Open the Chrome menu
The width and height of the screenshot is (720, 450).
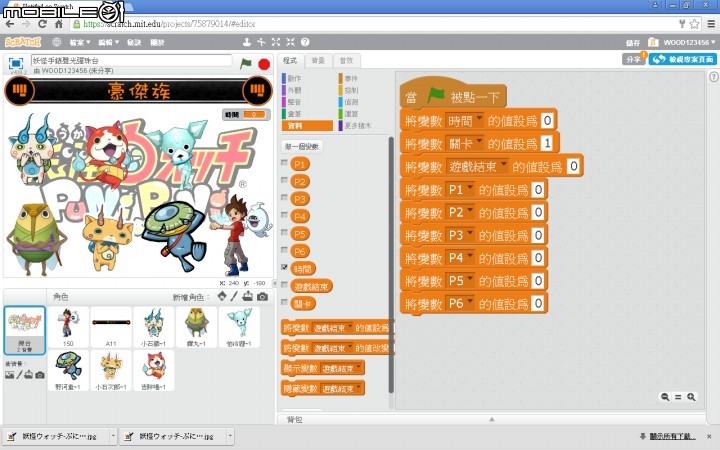711,24
